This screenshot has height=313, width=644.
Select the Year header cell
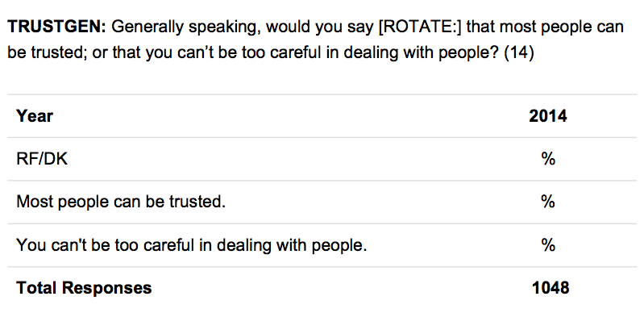click(x=35, y=116)
